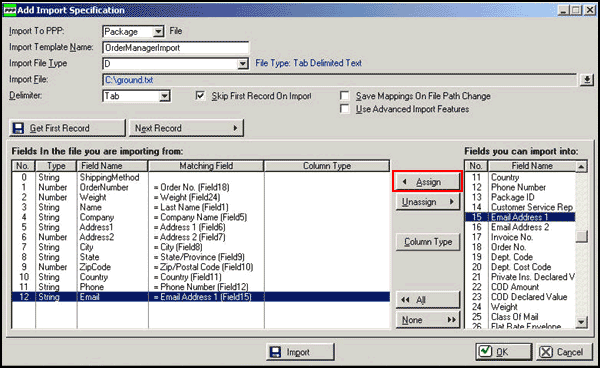This screenshot has height=368, width=600.
Task: Confirm with the OK checkmark button
Action: pos(504,352)
